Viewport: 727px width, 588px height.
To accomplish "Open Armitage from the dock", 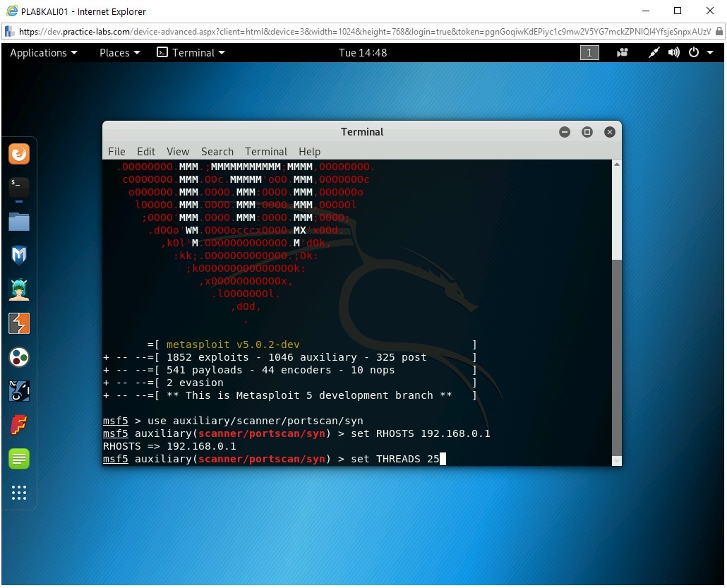I will pyautogui.click(x=19, y=289).
